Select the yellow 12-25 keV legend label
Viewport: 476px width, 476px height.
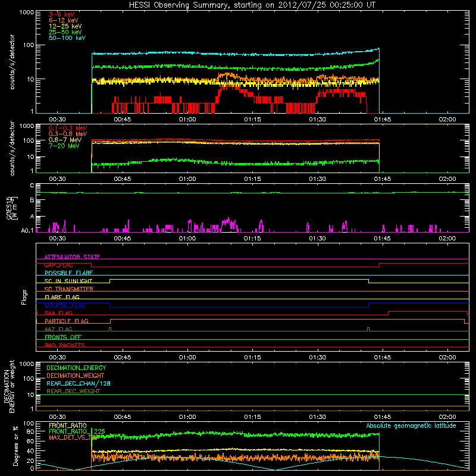(x=65, y=26)
